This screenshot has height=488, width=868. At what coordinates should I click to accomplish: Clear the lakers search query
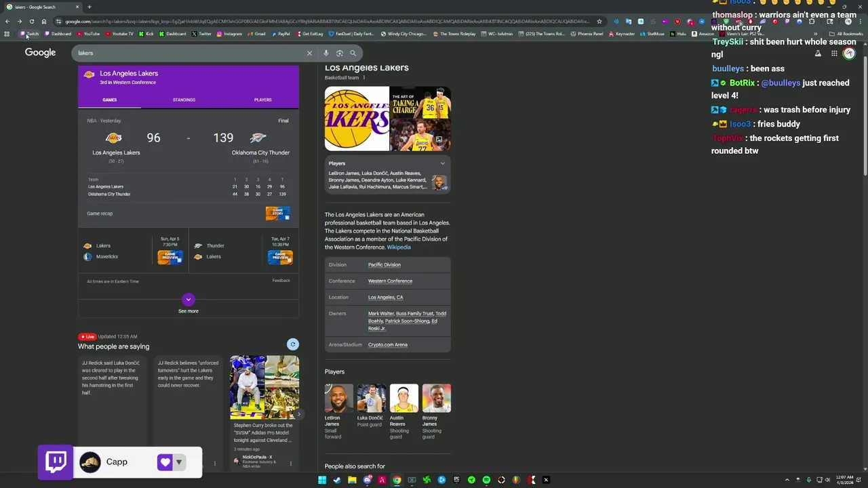309,53
